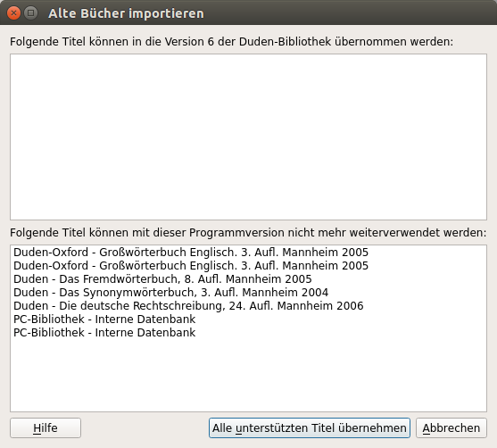Screen dimensions: 497x448
Task: Click the empty title bar area beside the title
Action: tap(349, 13)
